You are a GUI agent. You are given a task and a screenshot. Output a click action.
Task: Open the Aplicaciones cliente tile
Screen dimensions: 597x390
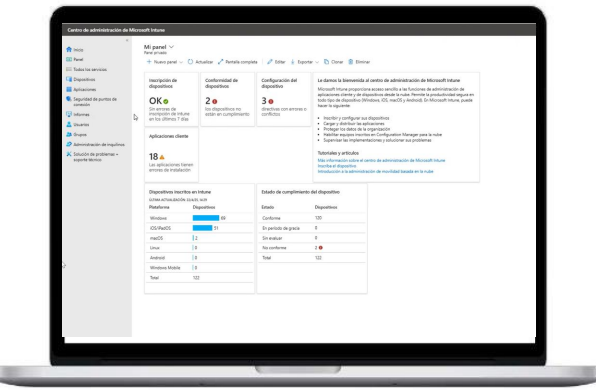click(x=171, y=155)
